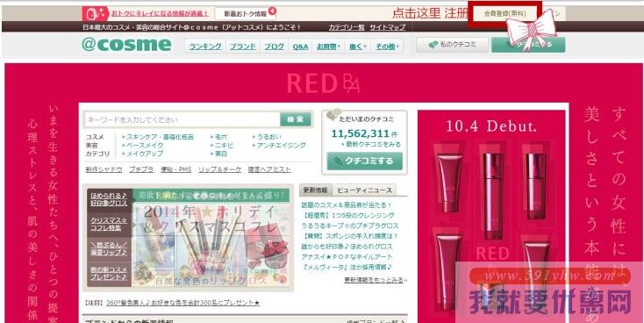Open news item 【質問】スポンジの手入れ頻度は？
The width and height of the screenshot is (644, 323).
[x=350, y=236]
